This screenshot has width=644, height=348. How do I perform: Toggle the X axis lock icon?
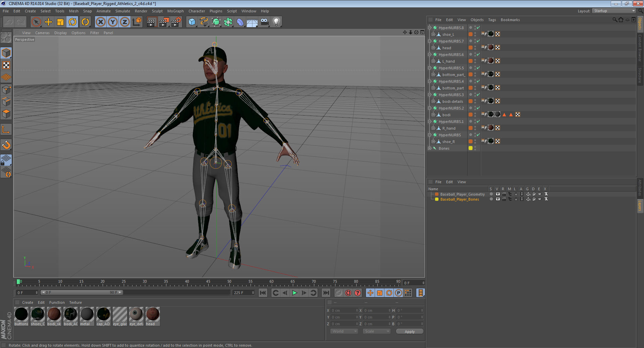[x=100, y=22]
